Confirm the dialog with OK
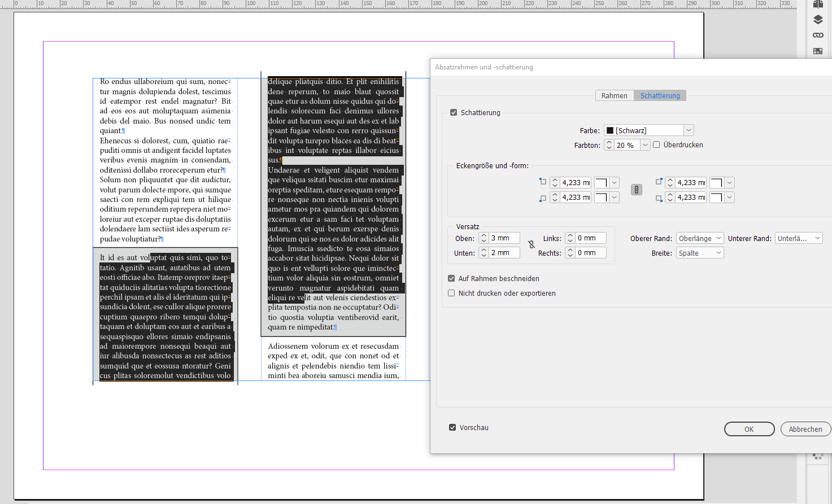Screen dimensions: 832x504 tap(749, 429)
